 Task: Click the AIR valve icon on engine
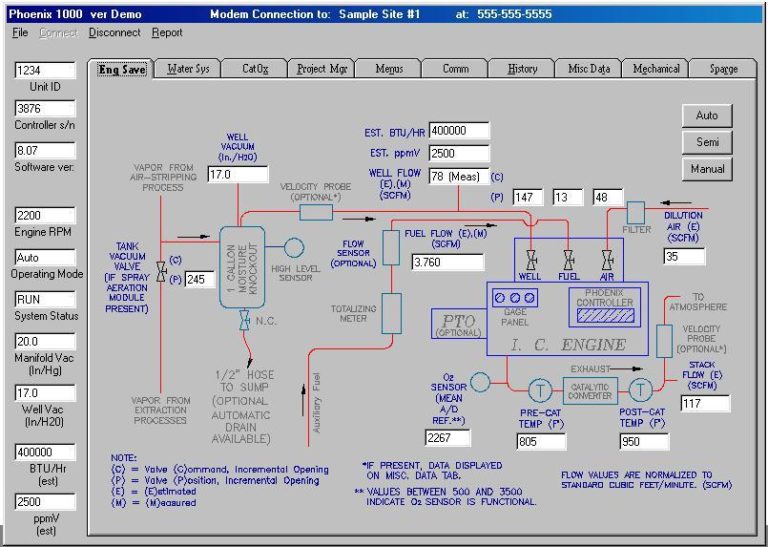[607, 258]
